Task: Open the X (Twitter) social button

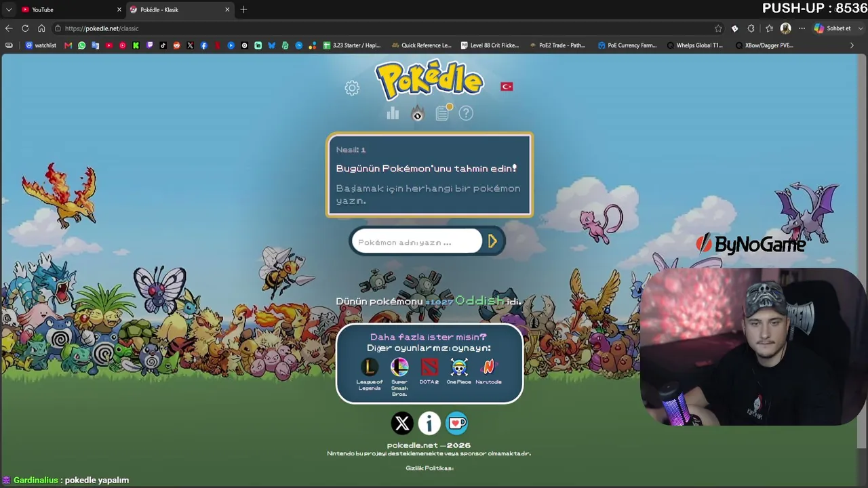Action: [402, 424]
